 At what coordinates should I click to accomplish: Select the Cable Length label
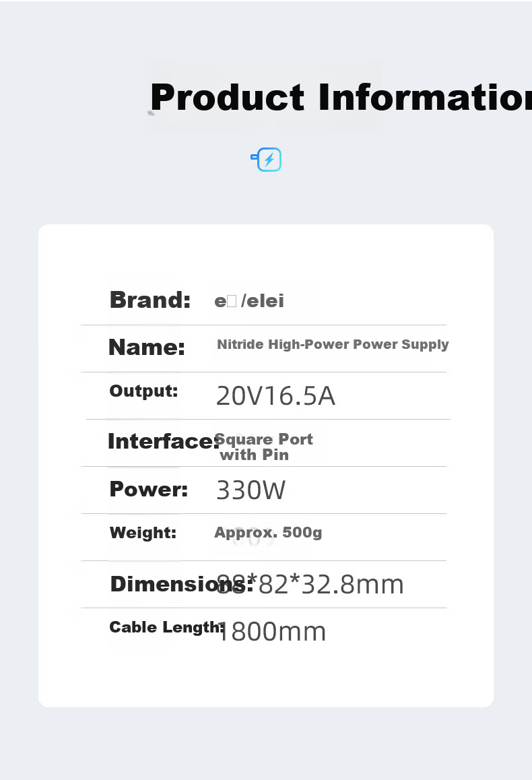167,628
